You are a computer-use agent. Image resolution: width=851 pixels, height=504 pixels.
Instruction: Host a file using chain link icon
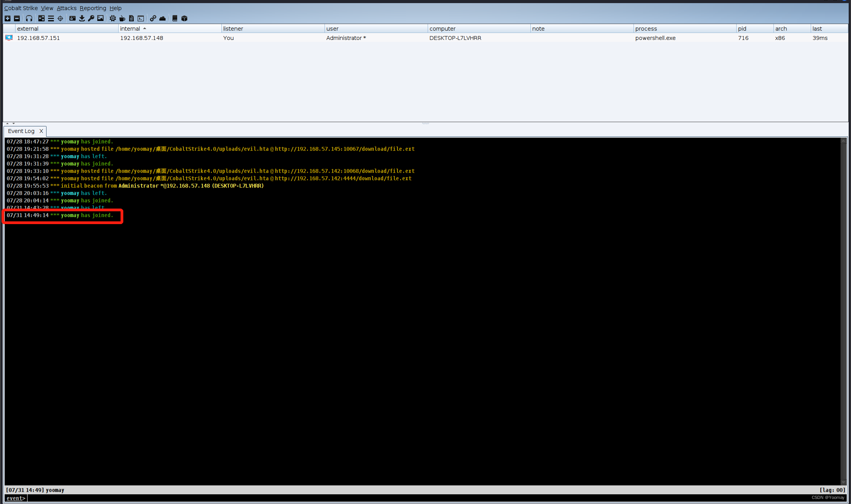tap(153, 18)
